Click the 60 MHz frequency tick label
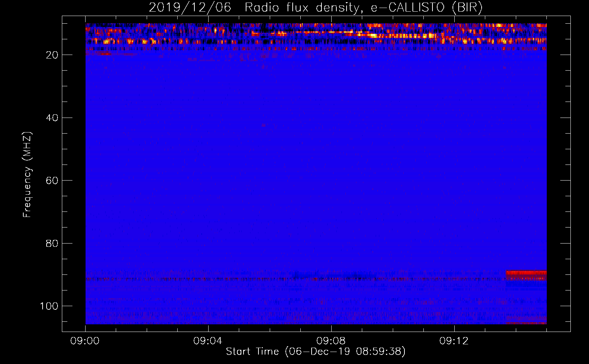The image size is (589, 364). (52, 181)
